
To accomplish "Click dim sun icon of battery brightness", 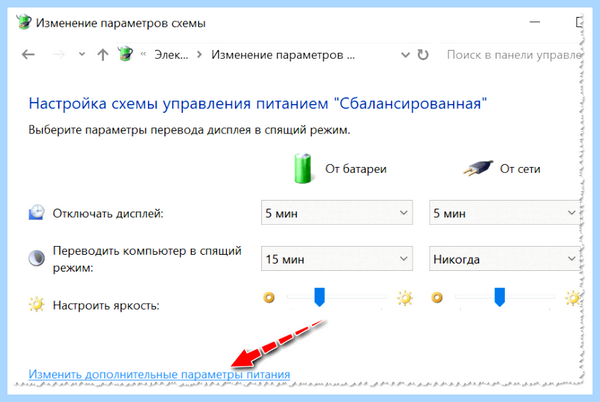I will tap(269, 298).
